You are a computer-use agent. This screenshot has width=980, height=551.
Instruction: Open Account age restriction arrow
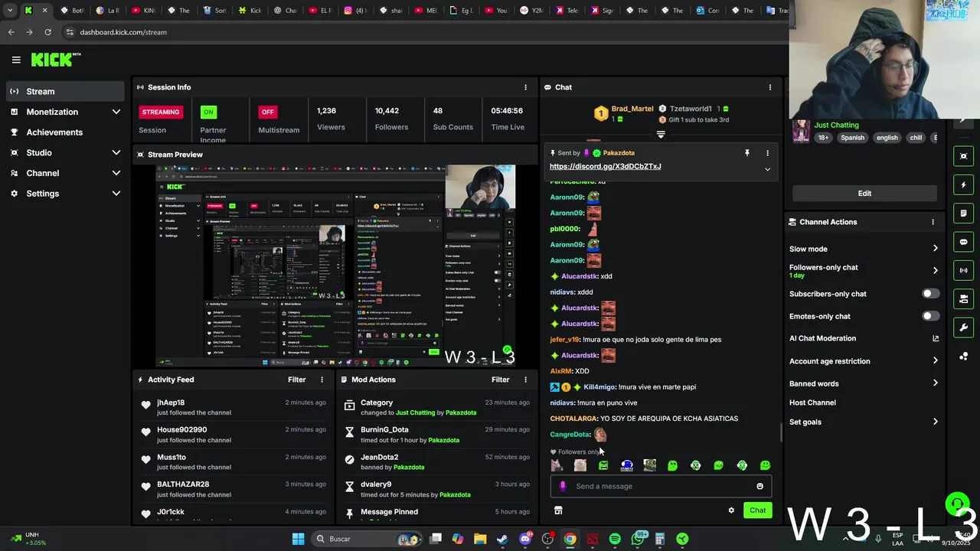click(x=935, y=360)
